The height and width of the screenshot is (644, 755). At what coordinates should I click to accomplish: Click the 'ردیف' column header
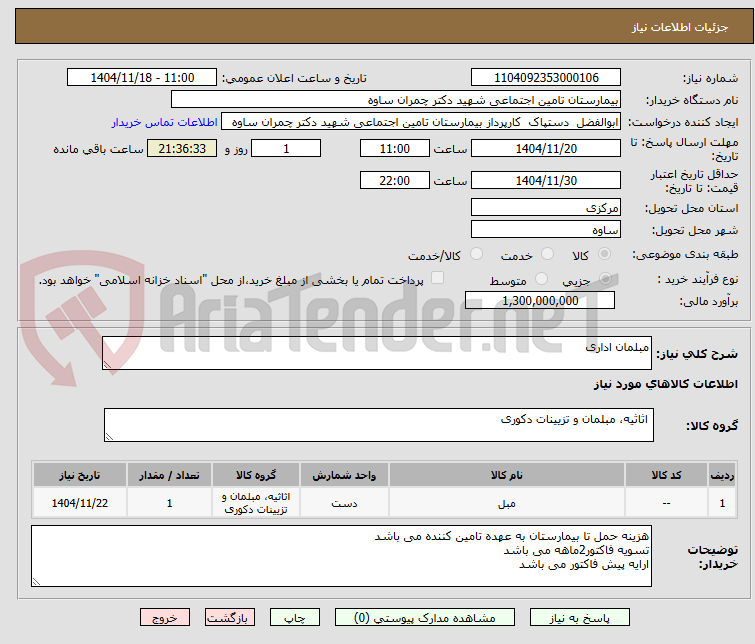click(x=722, y=475)
